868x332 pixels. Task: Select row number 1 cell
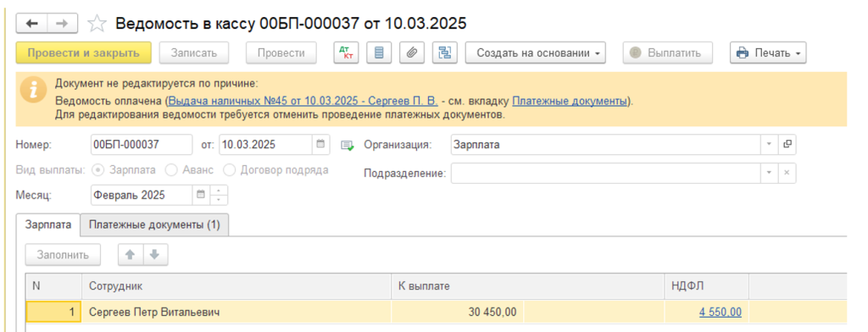tap(53, 312)
